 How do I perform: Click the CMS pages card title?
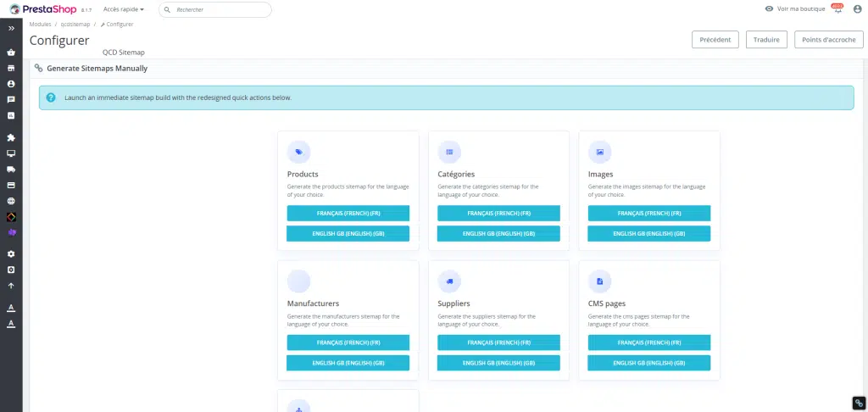(x=607, y=303)
